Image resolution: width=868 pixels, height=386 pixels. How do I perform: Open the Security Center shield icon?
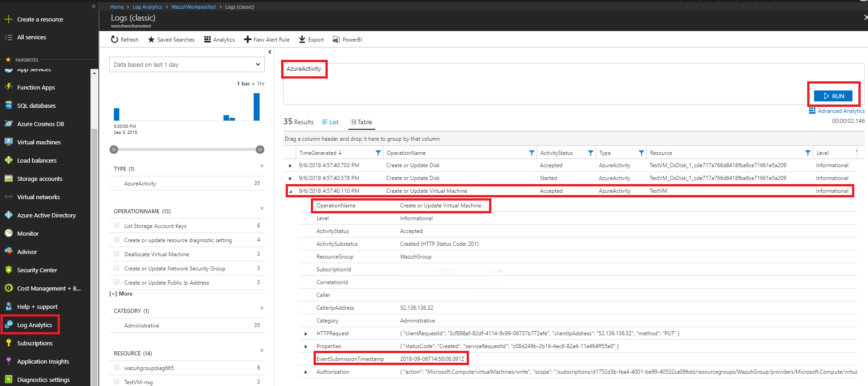tap(8, 270)
